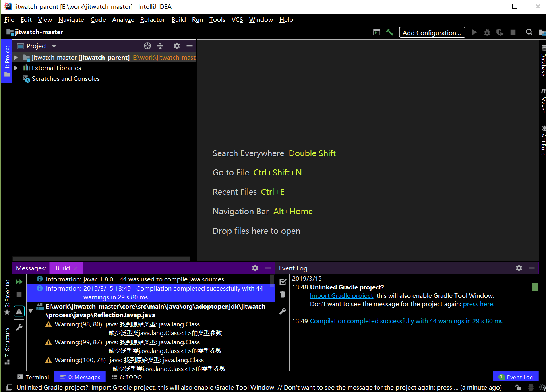This screenshot has height=392, width=546.
Task: Toggle the 7: Structure side tab
Action: pyautogui.click(x=7, y=346)
